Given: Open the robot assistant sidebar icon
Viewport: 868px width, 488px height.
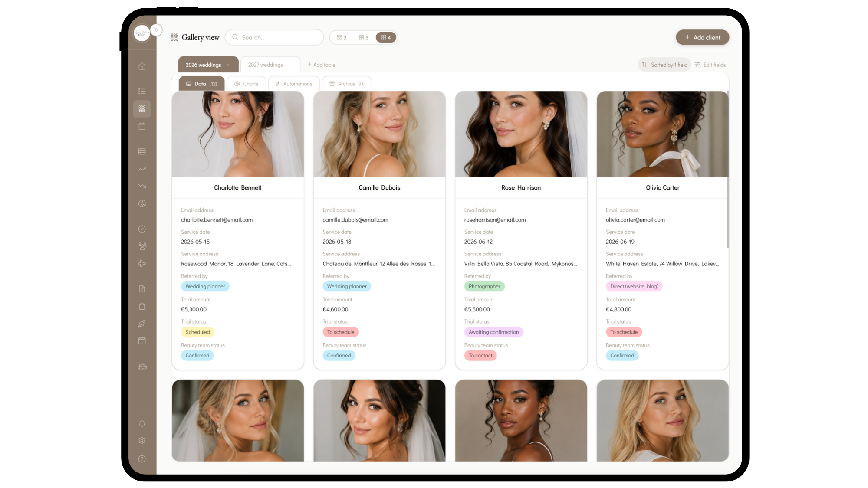Looking at the screenshot, I should coord(142,367).
